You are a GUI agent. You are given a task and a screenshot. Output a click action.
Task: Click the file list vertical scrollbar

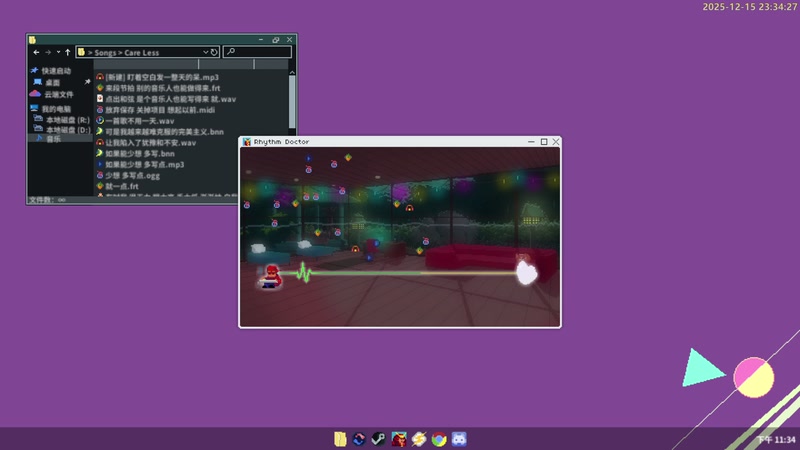tap(292, 102)
